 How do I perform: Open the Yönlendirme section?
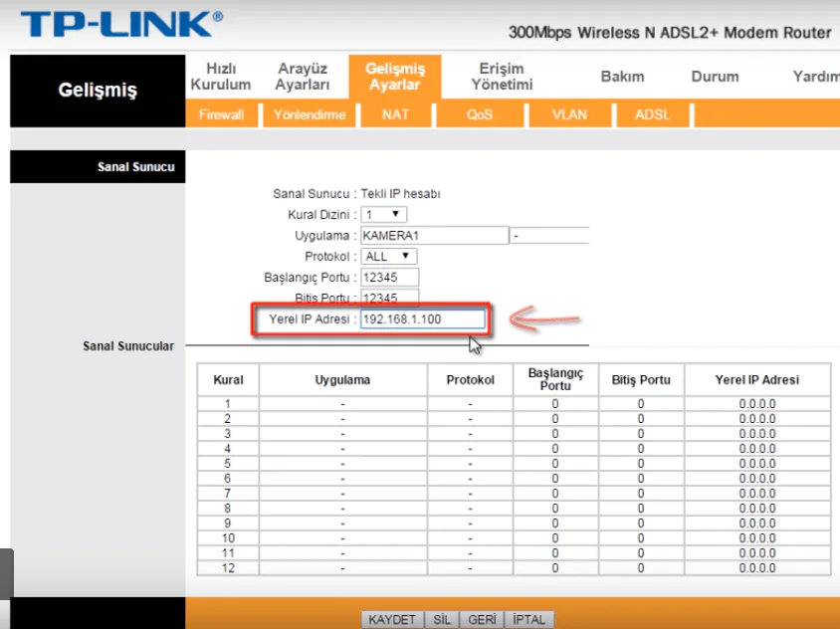(x=310, y=114)
